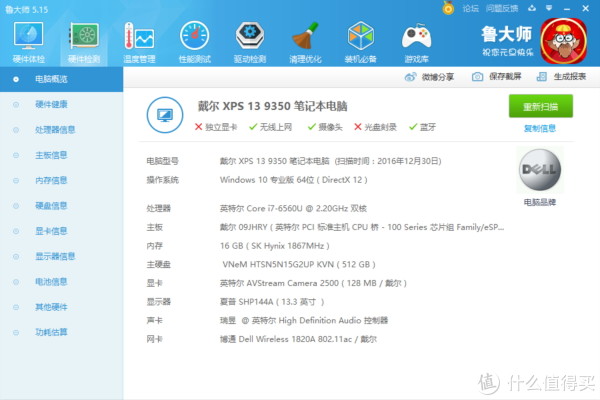Minimize the 鲁大师 window

point(567,8)
